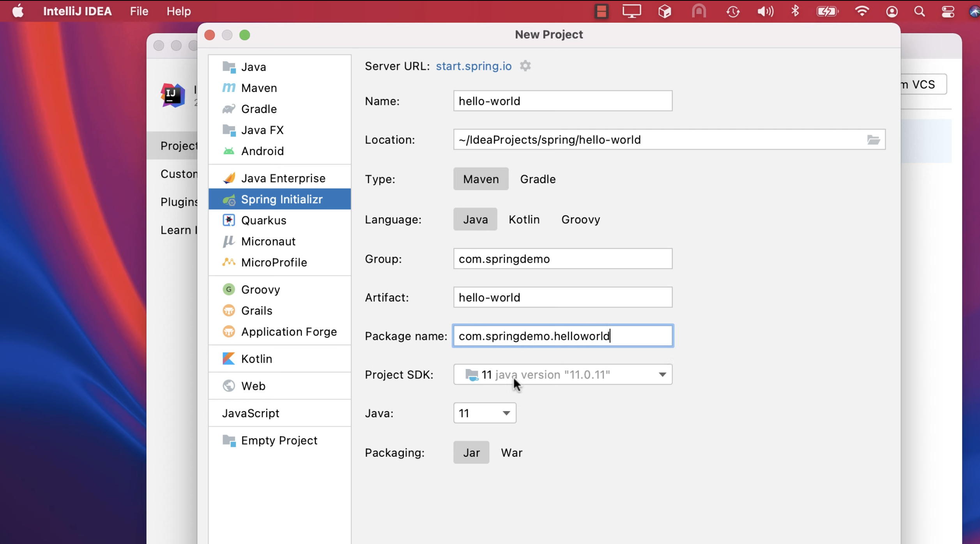Screen dimensions: 980x544
Task: Open the display mirroring menu bar icon
Action: point(632,11)
